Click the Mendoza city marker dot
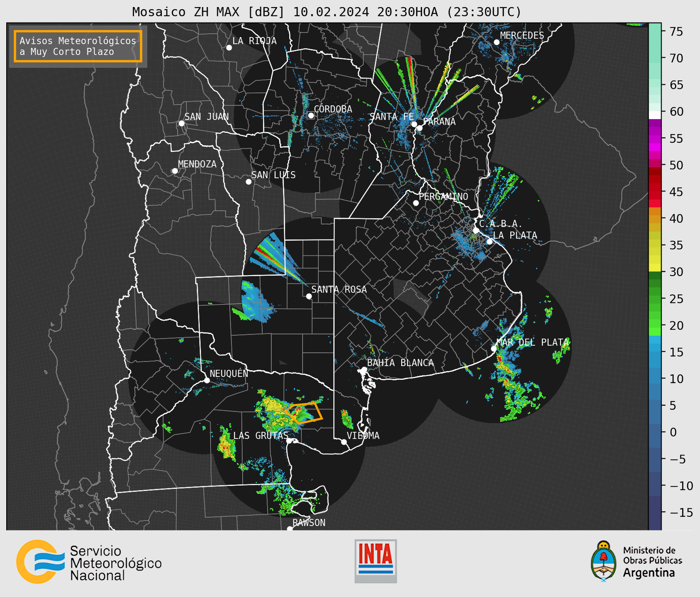This screenshot has width=700, height=597. point(175,171)
